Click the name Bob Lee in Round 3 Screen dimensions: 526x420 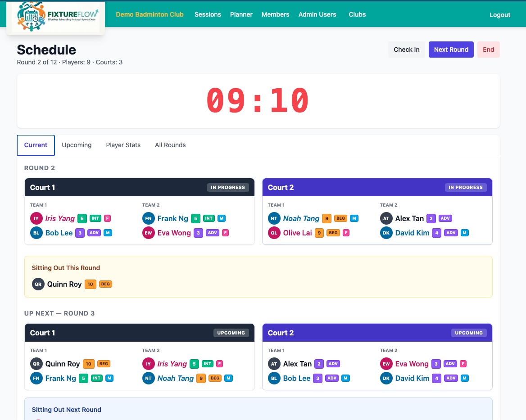tap(297, 378)
